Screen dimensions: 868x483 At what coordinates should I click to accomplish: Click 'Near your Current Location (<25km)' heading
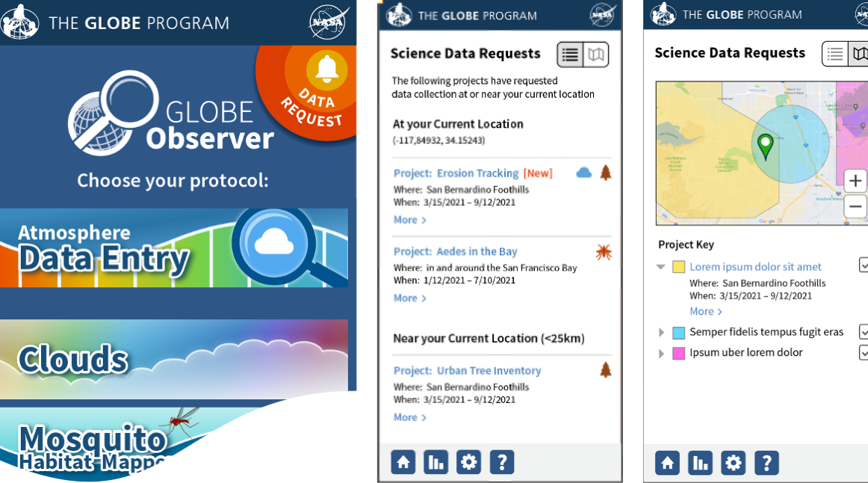click(x=489, y=339)
